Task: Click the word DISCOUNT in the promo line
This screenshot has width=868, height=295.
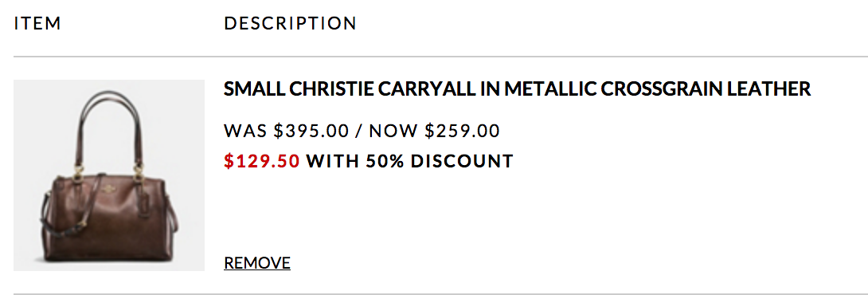Action: point(462,161)
